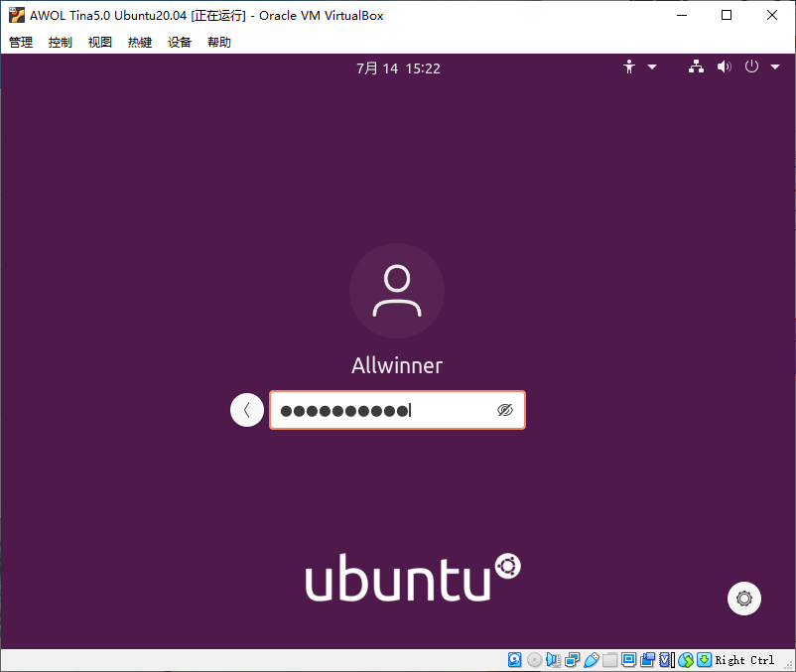Click the power icon on top bar
Image resolution: width=796 pixels, height=672 pixels.
(x=752, y=67)
